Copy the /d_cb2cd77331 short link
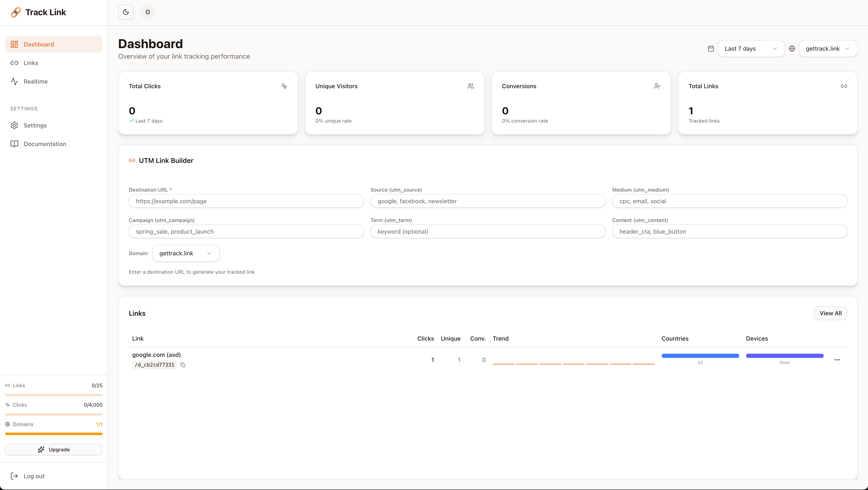Image resolution: width=868 pixels, height=490 pixels. (183, 365)
